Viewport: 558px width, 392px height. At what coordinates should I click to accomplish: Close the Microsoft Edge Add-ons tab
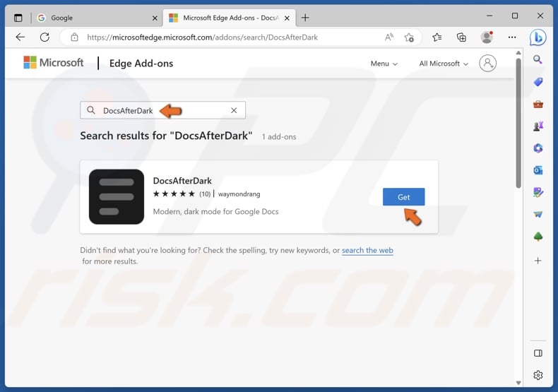click(287, 18)
